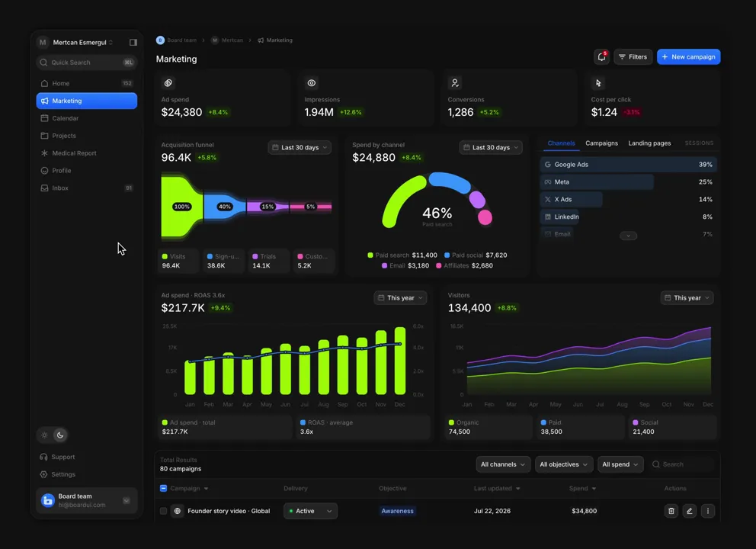This screenshot has height=549, width=756.
Task: Collapse sidebar using panel icon
Action: (133, 43)
